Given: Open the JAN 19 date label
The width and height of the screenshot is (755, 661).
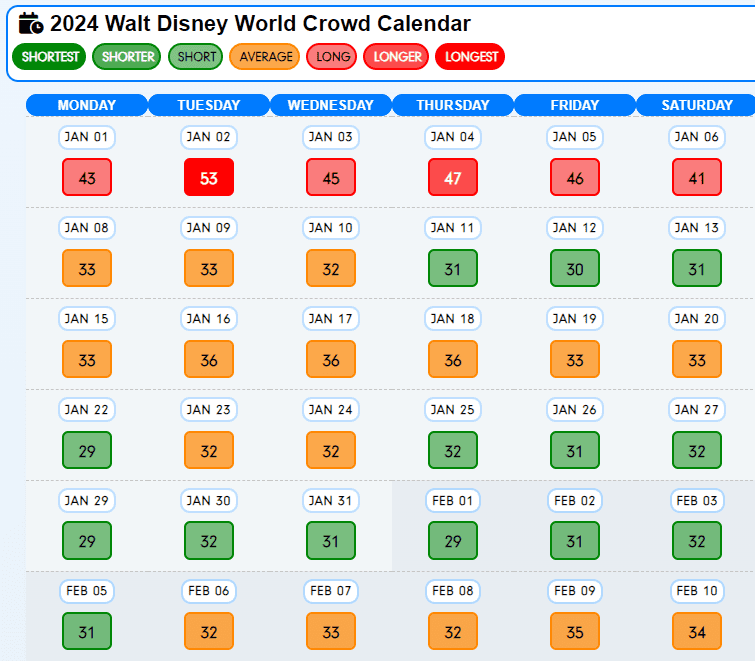Looking at the screenshot, I should pyautogui.click(x=575, y=319).
